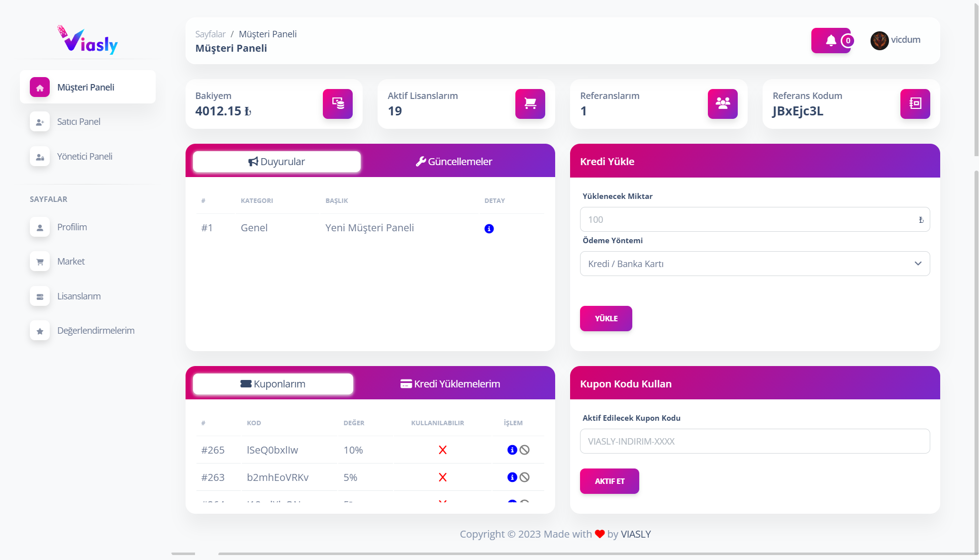Click the Aktif Edilecek Kupon Kodu field
This screenshot has width=979, height=560.
[x=754, y=441]
